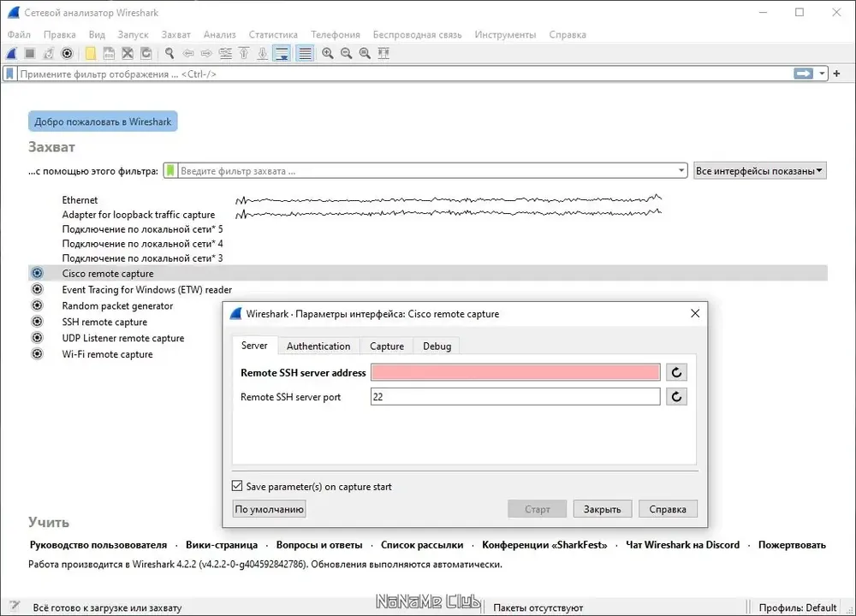The image size is (856, 616).
Task: Close the Cisco remote capture dialog
Action: click(695, 313)
